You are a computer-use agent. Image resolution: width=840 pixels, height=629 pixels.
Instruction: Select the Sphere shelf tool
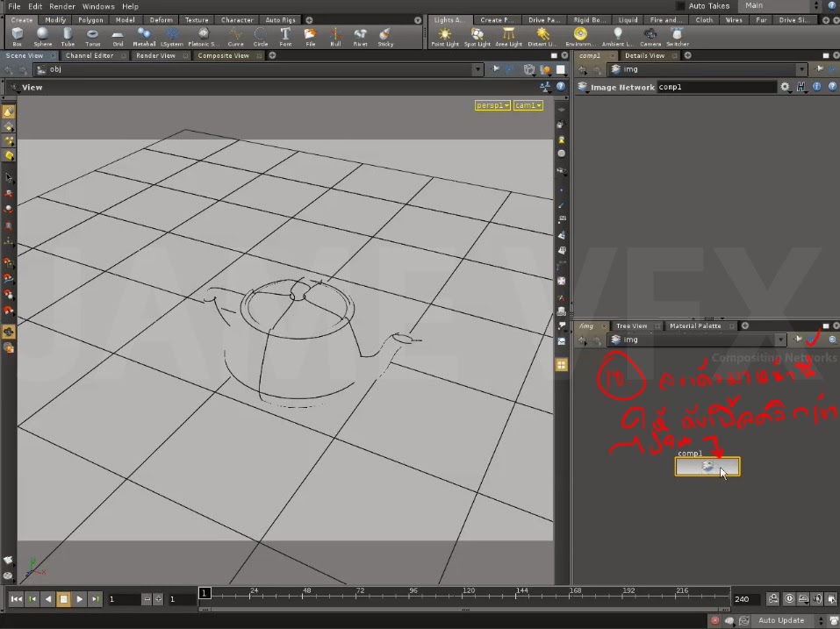pos(43,37)
